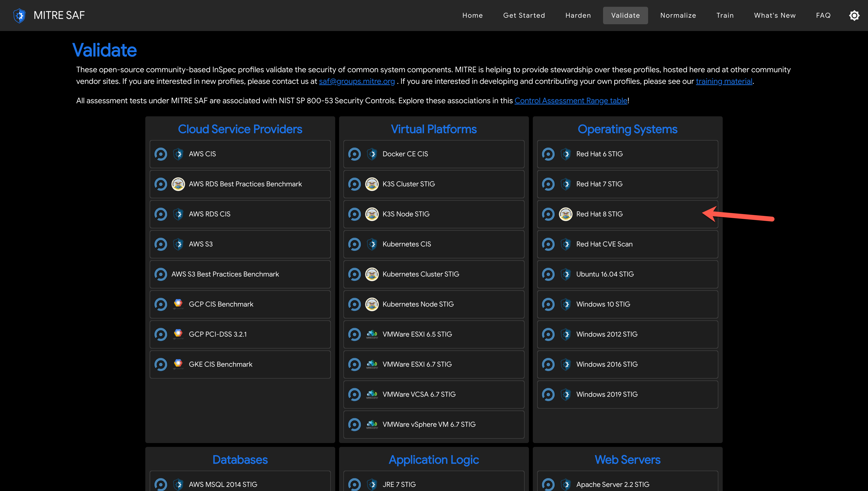
Task: Click the Ubuntu 16.04 STIG label
Action: click(605, 274)
